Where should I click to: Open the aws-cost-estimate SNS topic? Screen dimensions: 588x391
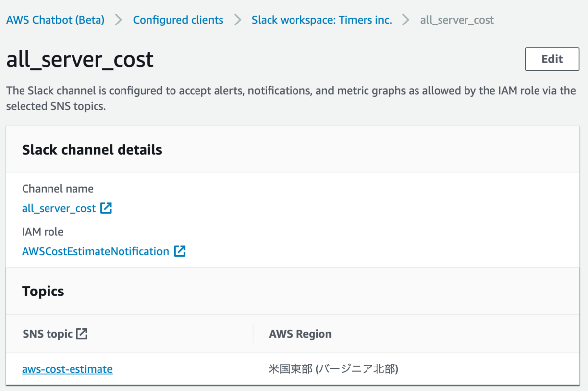[67, 369]
